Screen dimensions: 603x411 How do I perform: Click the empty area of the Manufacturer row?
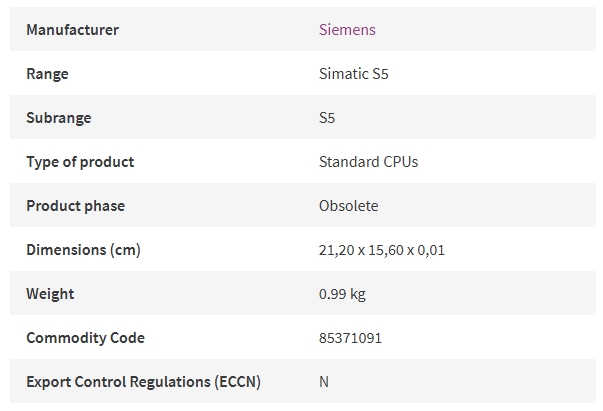pyautogui.click(x=485, y=29)
